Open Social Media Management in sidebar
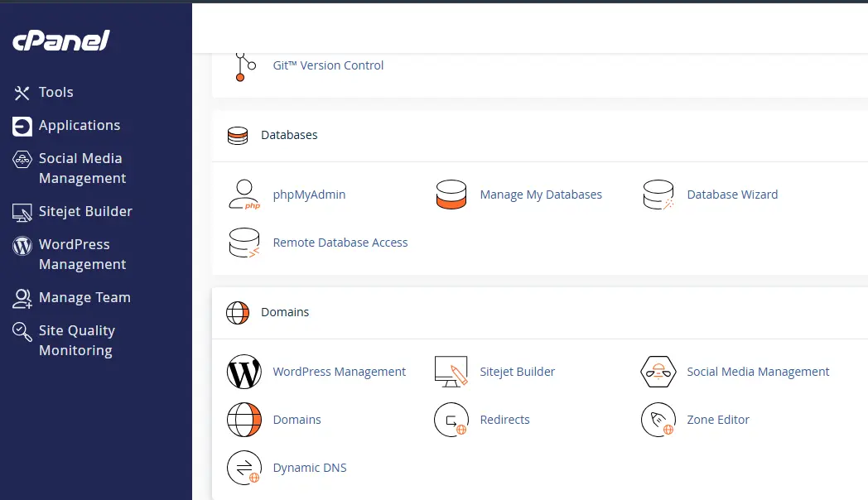Screen dimensions: 868x500 pos(82,168)
